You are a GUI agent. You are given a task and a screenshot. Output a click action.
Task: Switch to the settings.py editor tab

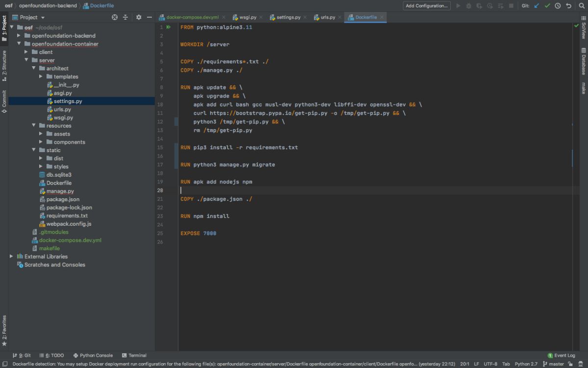(288, 17)
